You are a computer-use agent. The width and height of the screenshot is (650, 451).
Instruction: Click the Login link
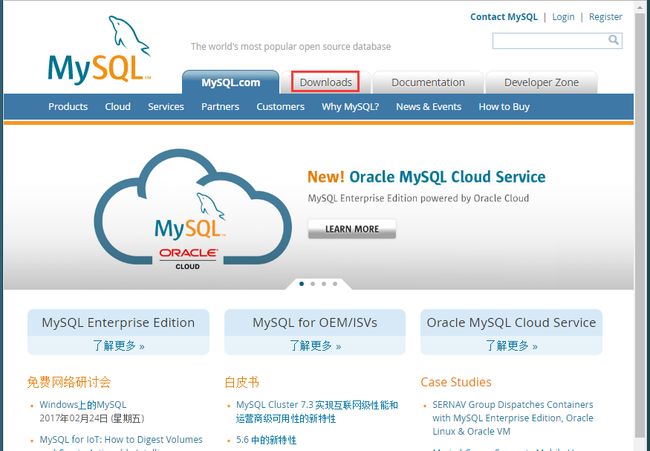pyautogui.click(x=563, y=17)
